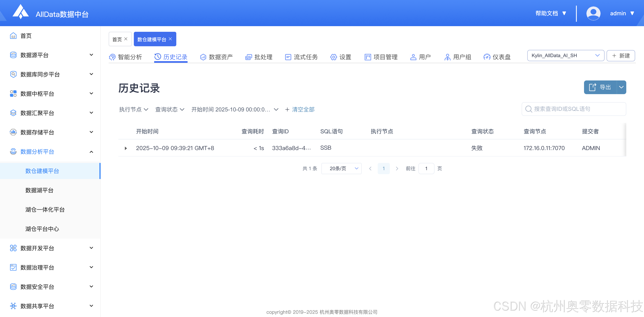This screenshot has height=317, width=644.
Task: Select the 首页 breadcrumb tab
Action: pos(118,39)
